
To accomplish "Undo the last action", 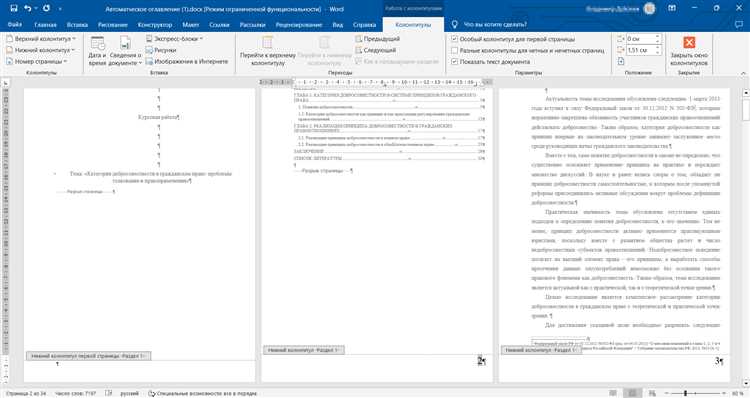I will 27,8.
